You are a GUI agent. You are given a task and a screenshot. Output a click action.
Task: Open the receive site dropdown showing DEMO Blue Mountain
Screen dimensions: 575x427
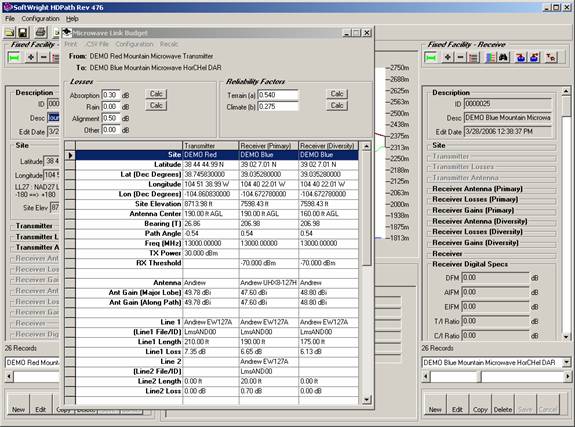(567, 362)
